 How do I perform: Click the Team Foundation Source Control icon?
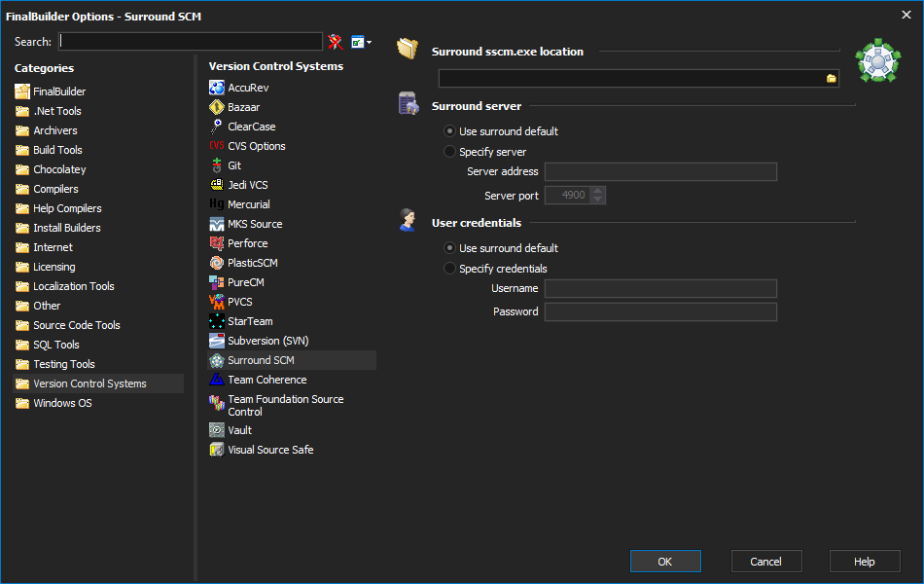point(217,403)
